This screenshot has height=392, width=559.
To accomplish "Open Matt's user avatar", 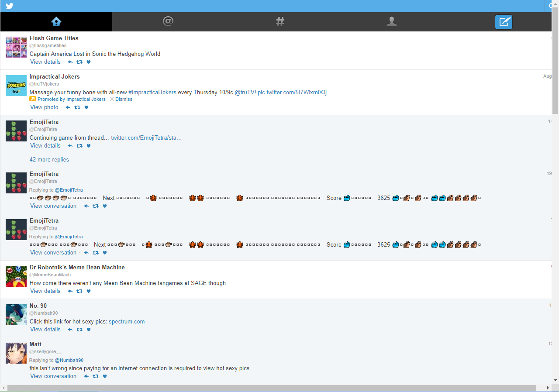I will (16, 353).
